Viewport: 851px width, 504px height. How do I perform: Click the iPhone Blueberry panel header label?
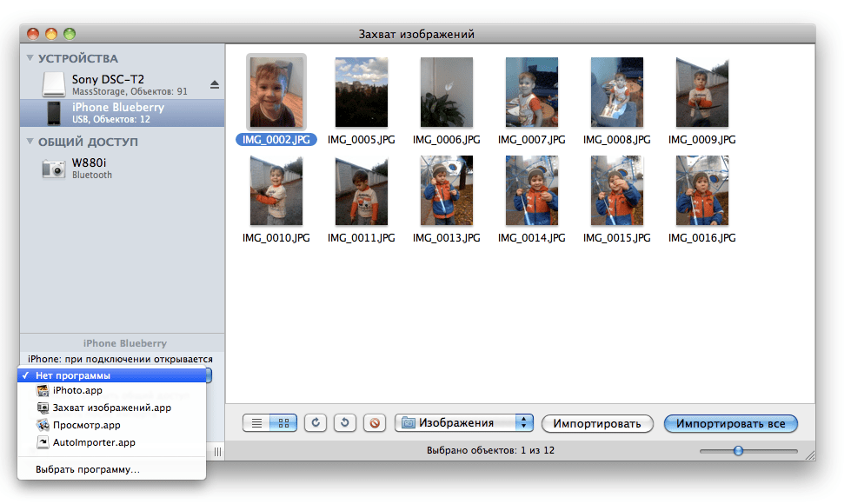(125, 343)
